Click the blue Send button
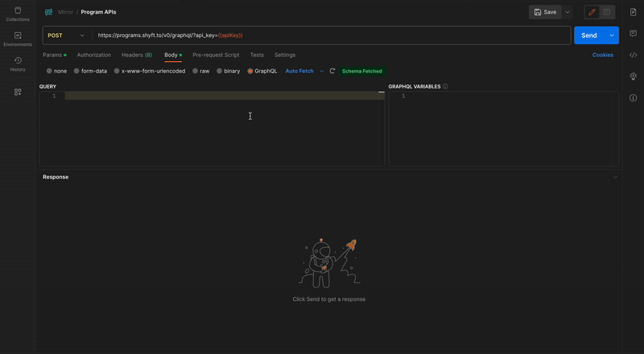The image size is (644, 354). (x=588, y=35)
